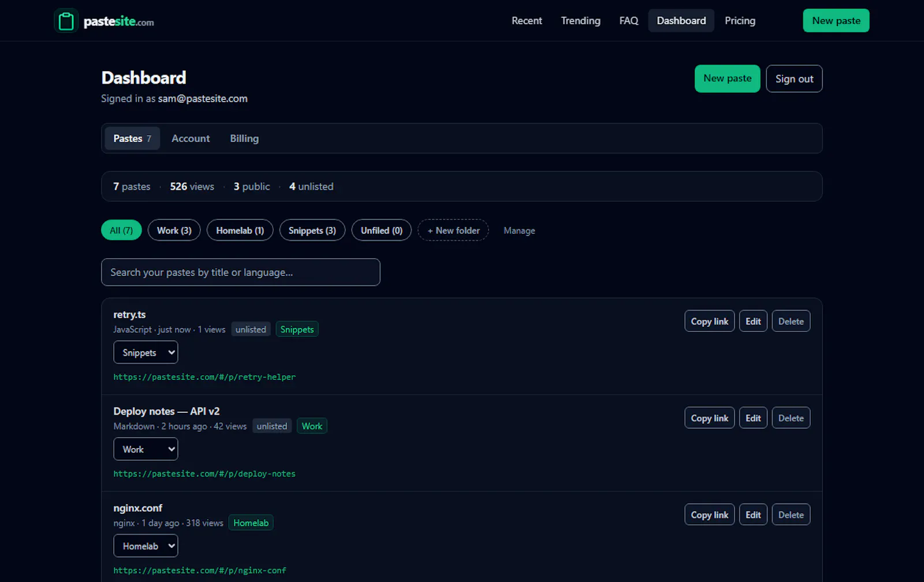Open the nginx-conf paste URL
This screenshot has height=582, width=924.
click(200, 570)
